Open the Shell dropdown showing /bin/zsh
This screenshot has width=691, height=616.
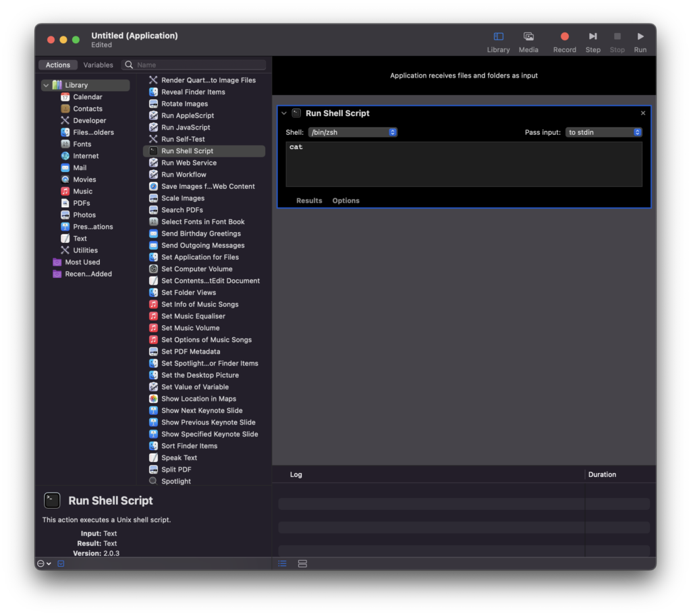click(x=352, y=132)
